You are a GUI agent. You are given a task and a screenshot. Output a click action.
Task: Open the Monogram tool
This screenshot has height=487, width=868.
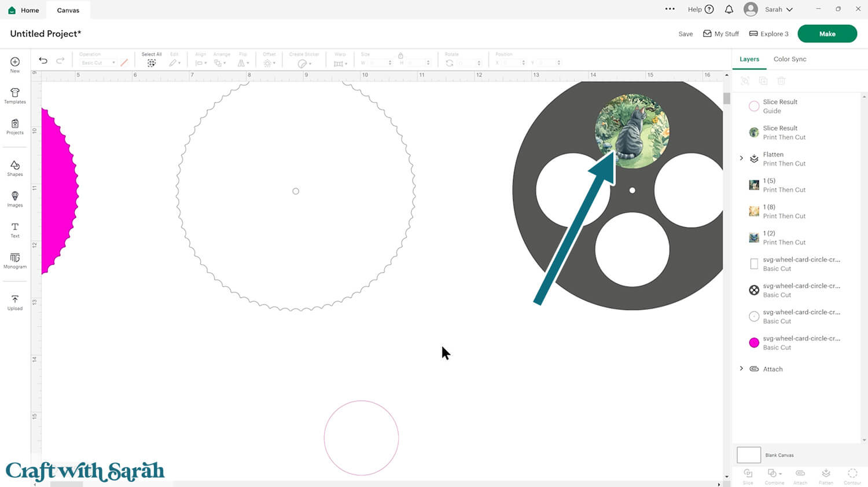[x=15, y=257]
